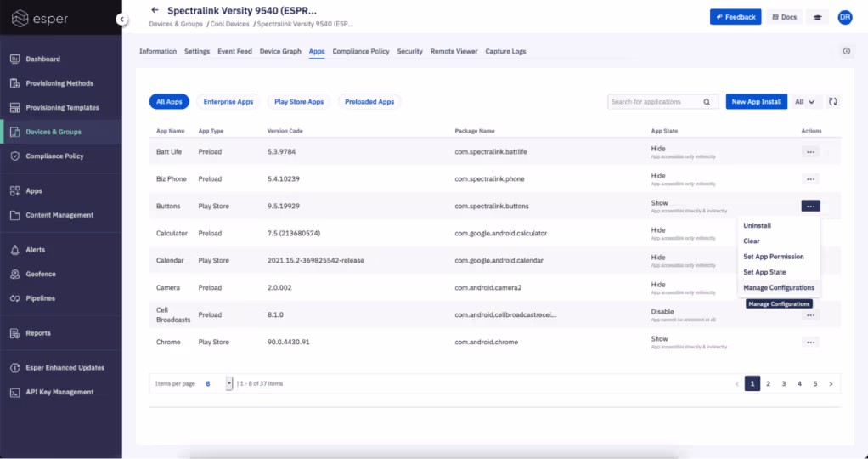
Task: Click the Devices & Groups breadcrumb
Action: point(176,24)
